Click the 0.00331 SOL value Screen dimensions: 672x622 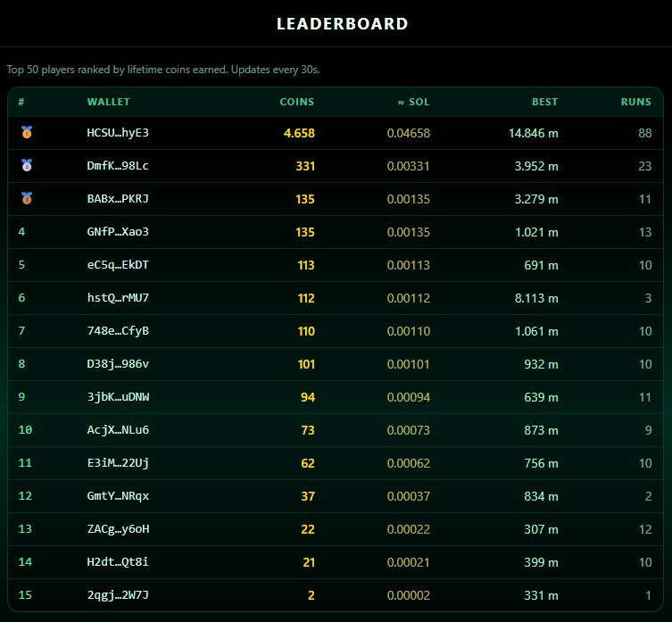click(409, 166)
